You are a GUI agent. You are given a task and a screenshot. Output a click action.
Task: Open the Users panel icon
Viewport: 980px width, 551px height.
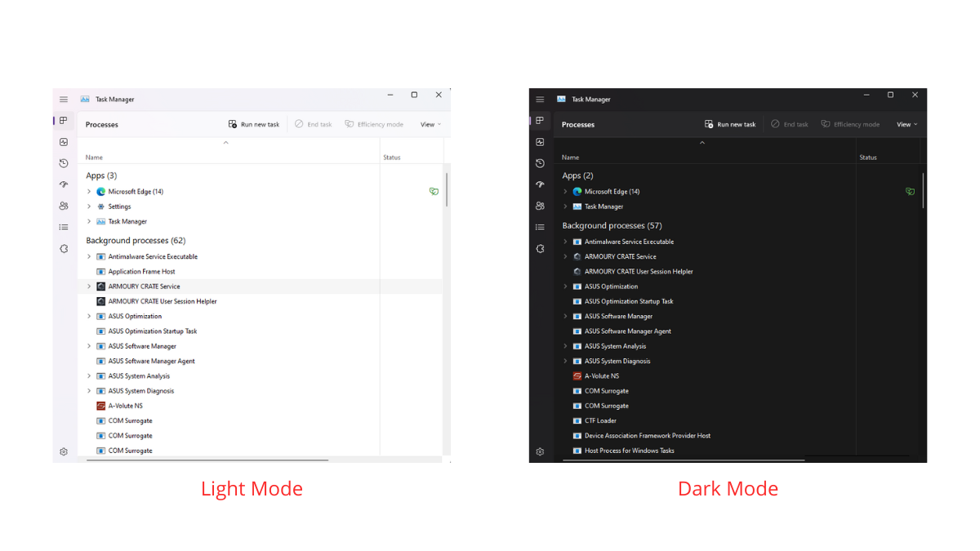click(64, 206)
